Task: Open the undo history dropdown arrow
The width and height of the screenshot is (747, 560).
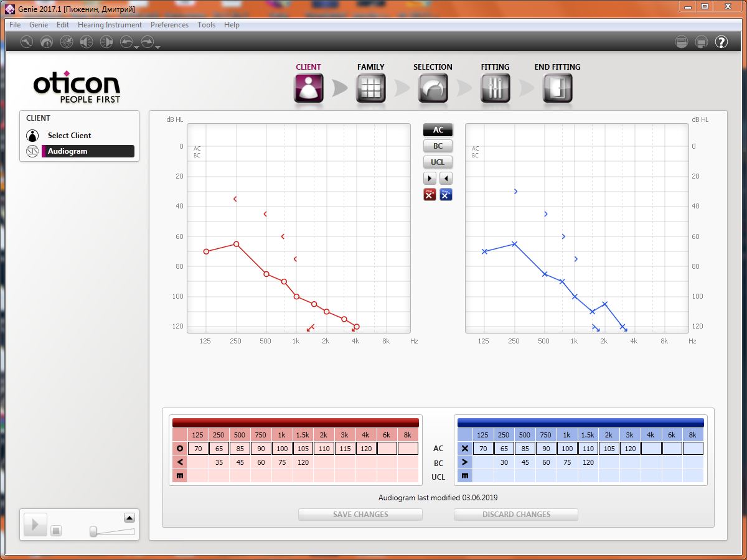Action: [136, 47]
